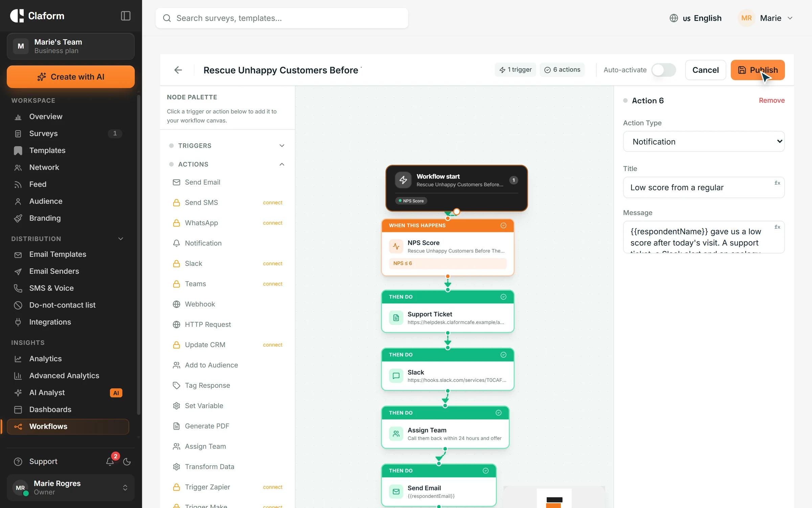The image size is (812, 508).
Task: Click the Workflow start lightning icon
Action: 403,180
